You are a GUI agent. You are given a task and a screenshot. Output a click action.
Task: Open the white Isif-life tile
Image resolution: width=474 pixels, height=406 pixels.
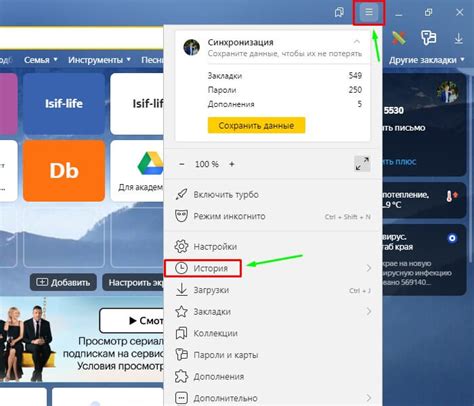pyautogui.click(x=137, y=104)
